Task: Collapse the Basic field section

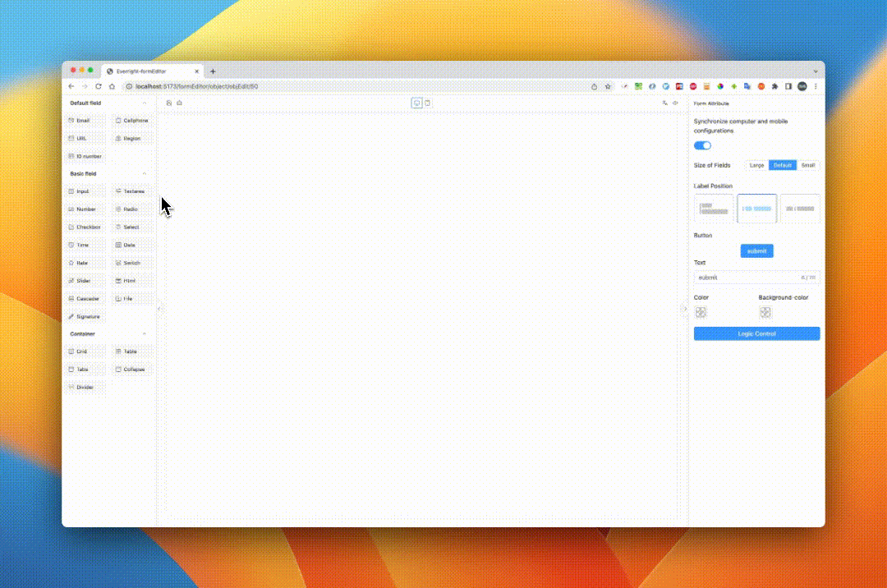Action: click(x=145, y=173)
